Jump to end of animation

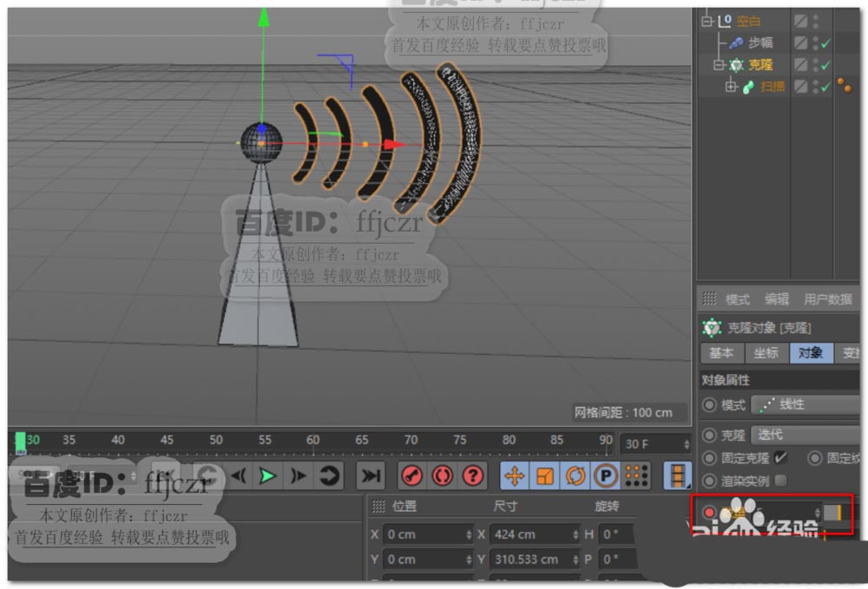[x=371, y=475]
